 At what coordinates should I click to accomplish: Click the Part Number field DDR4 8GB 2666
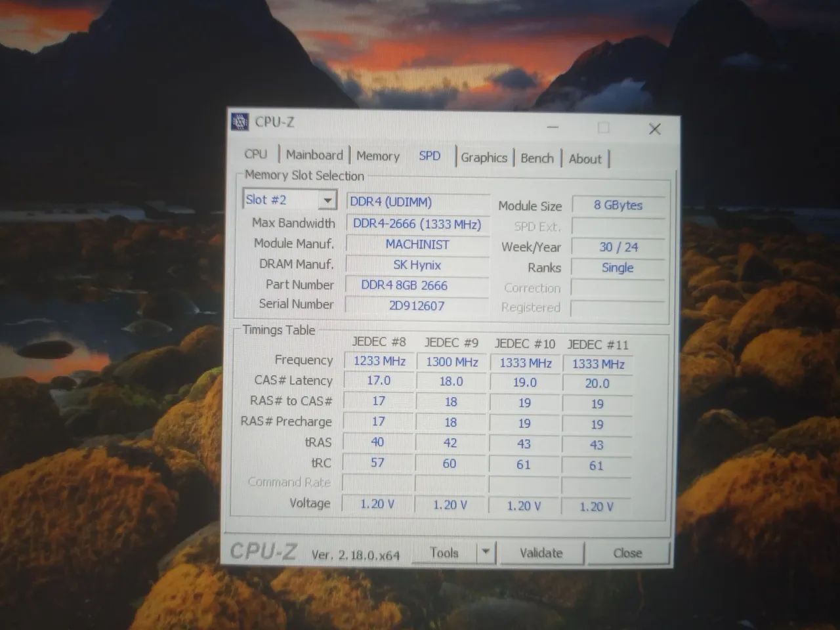click(x=417, y=285)
